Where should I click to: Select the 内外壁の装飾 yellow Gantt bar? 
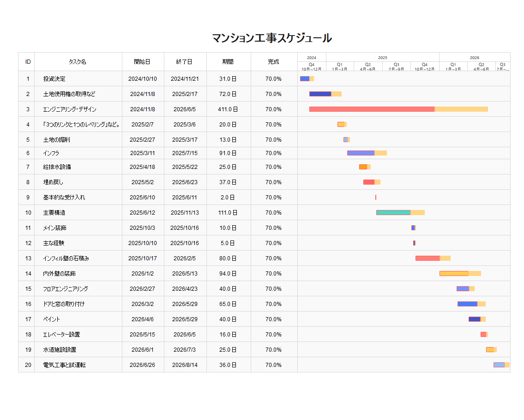click(454, 274)
